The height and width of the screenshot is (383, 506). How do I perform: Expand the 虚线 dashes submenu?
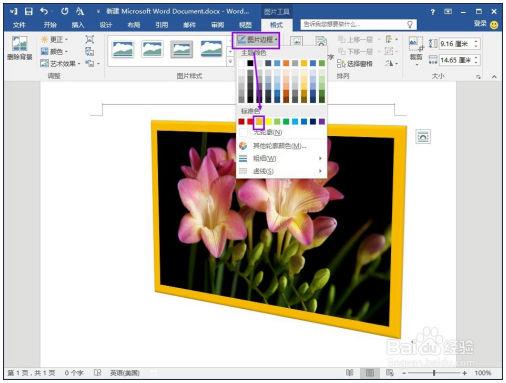pyautogui.click(x=281, y=171)
